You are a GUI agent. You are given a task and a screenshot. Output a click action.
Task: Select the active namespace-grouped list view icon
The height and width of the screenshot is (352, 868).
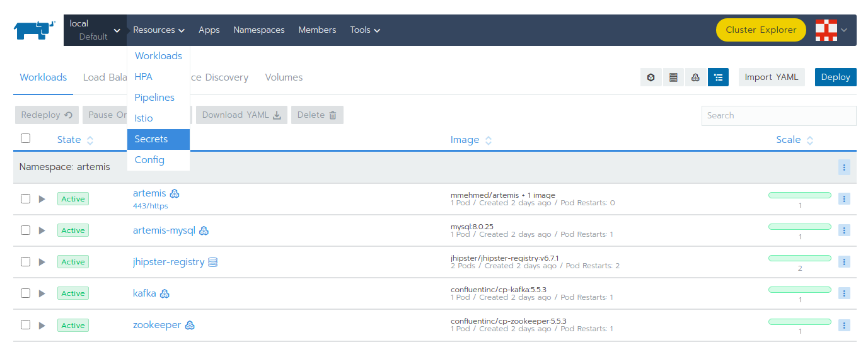(x=718, y=77)
